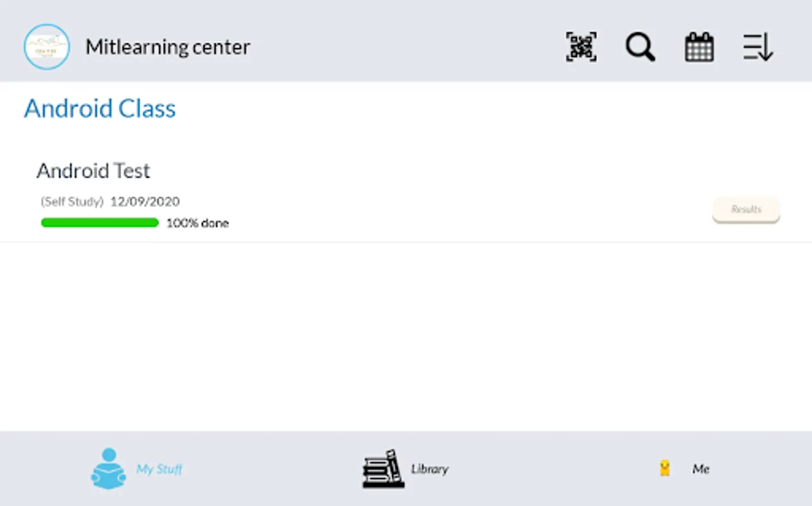The image size is (812, 506).
Task: Click the green progress bar
Action: tap(100, 223)
